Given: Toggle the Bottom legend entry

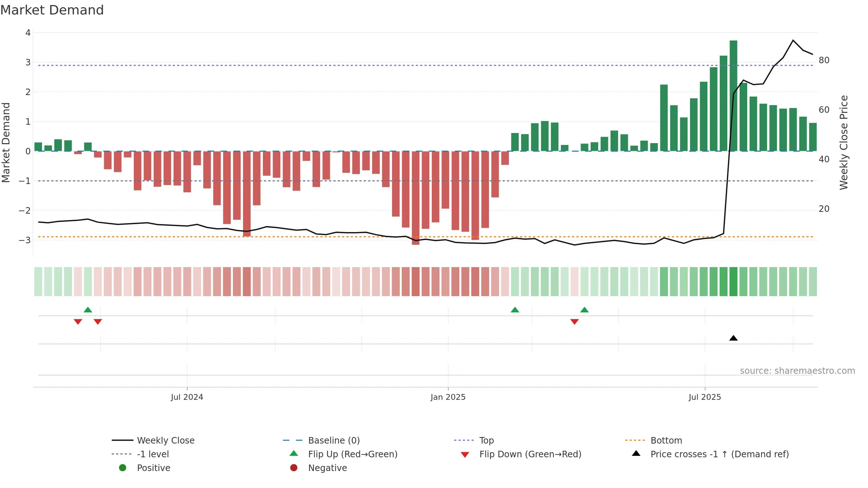Looking at the screenshot, I should pyautogui.click(x=654, y=440).
